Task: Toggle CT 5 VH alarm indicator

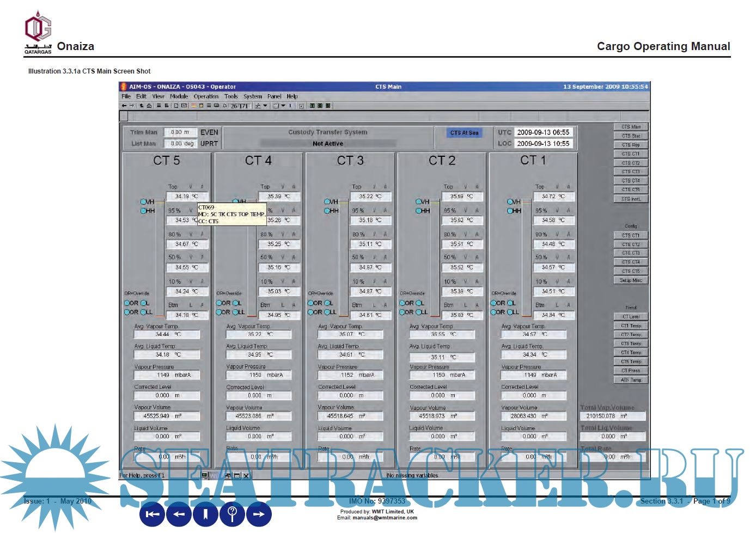Action: tap(144, 202)
